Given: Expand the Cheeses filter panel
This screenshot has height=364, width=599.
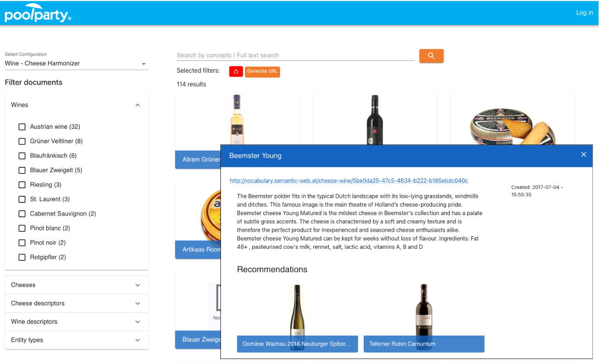Looking at the screenshot, I should coord(76,285).
